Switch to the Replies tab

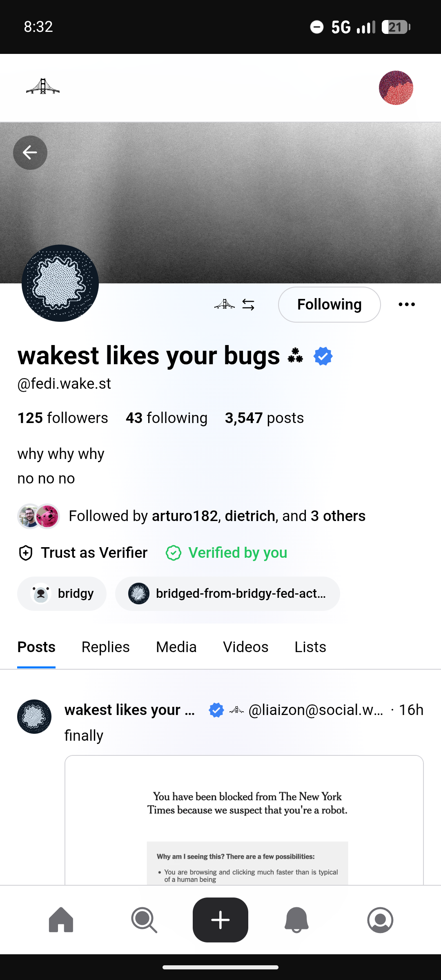point(105,647)
